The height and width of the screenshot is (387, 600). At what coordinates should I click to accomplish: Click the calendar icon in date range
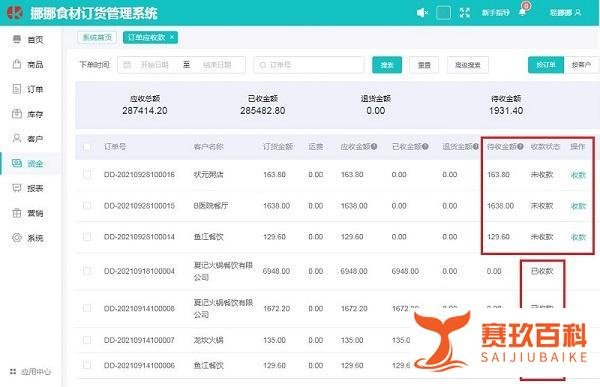pos(127,65)
